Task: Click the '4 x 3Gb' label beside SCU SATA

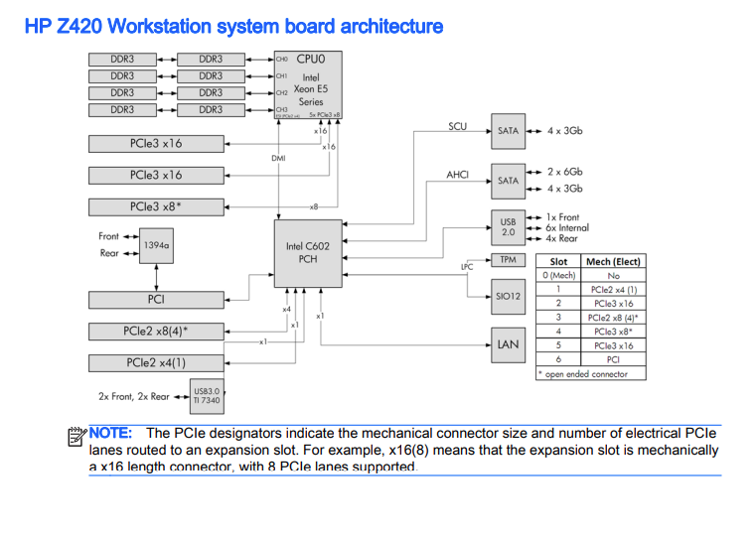Action: point(565,131)
